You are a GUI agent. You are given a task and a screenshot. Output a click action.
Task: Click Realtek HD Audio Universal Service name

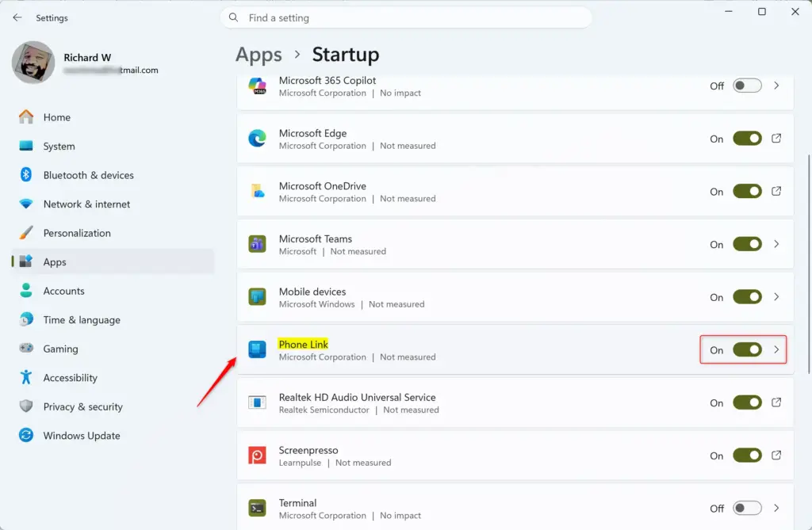[358, 397]
